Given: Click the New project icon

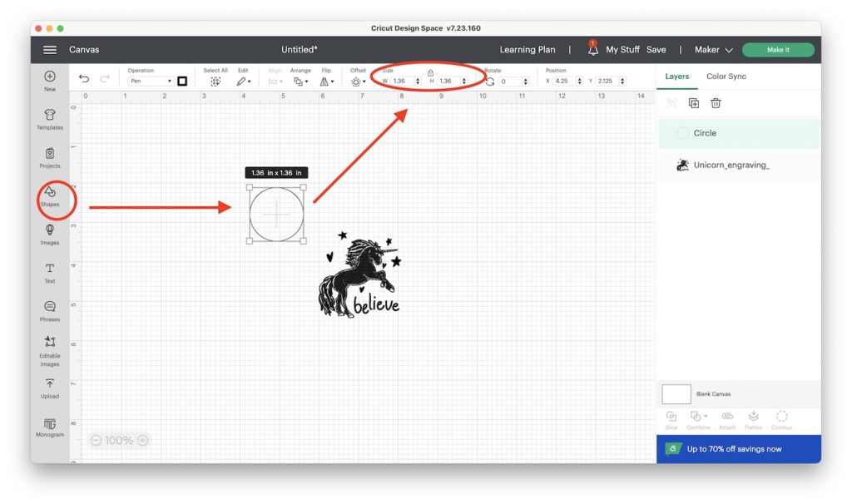Looking at the screenshot, I should pyautogui.click(x=50, y=77).
